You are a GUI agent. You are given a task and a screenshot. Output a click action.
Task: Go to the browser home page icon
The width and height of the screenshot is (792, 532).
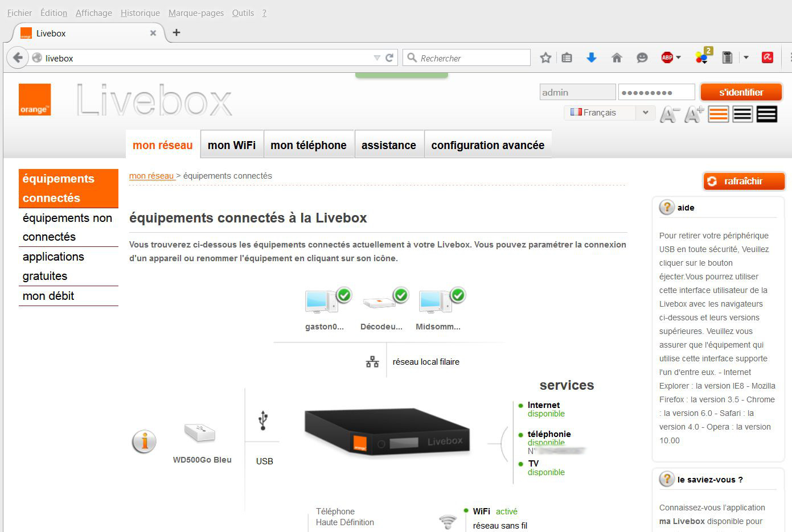[x=617, y=57]
